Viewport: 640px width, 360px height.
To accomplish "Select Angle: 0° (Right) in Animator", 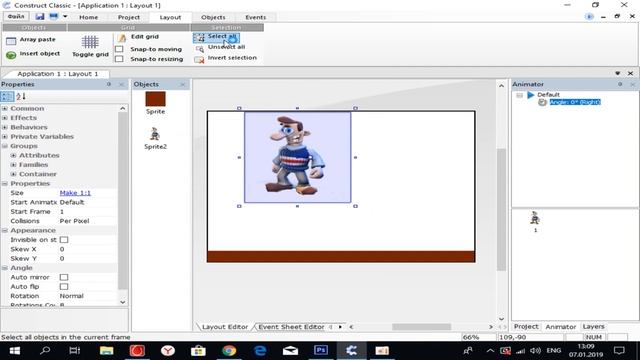I will pyautogui.click(x=575, y=102).
